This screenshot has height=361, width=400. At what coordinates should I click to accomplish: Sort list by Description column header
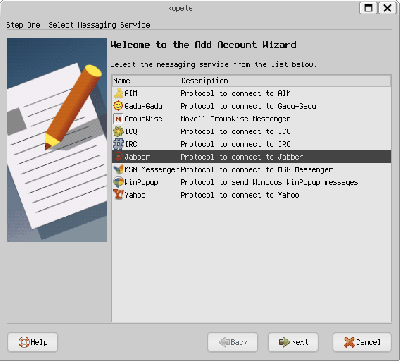(285, 81)
